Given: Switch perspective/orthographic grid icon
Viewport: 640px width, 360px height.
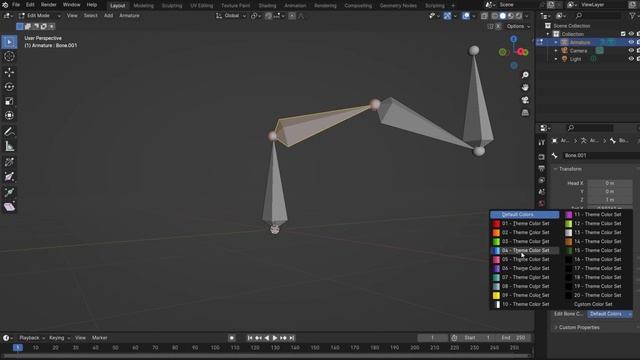Looking at the screenshot, I should tap(525, 112).
